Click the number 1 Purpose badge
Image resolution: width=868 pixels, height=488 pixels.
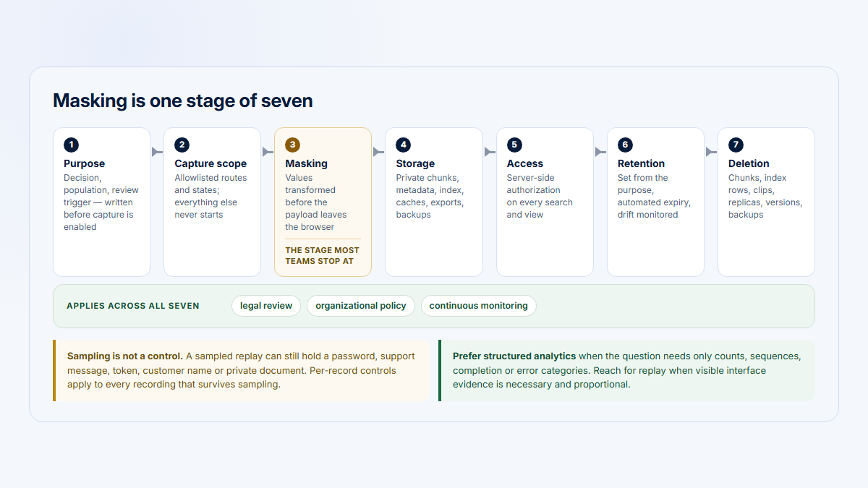(71, 145)
